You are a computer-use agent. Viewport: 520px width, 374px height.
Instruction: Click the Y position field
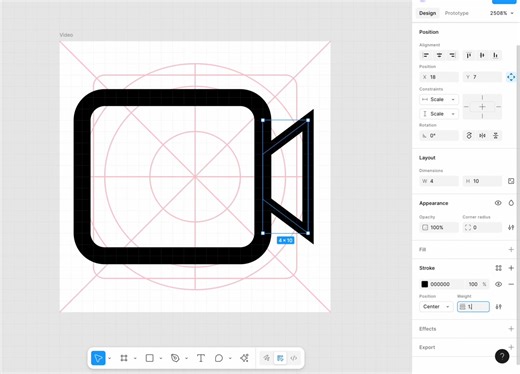482,77
